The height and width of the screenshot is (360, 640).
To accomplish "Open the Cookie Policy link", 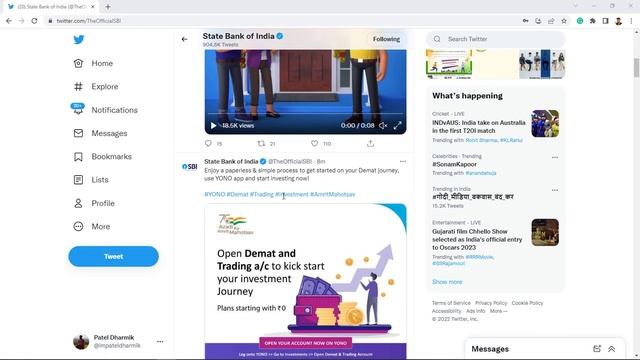I will (527, 303).
